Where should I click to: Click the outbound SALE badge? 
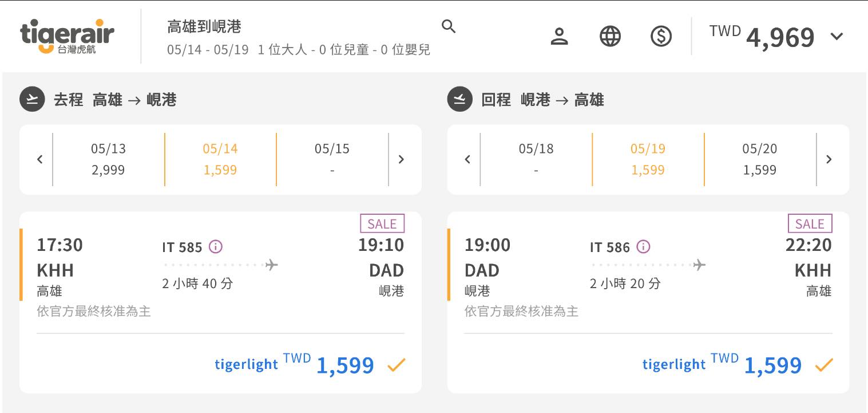click(382, 223)
